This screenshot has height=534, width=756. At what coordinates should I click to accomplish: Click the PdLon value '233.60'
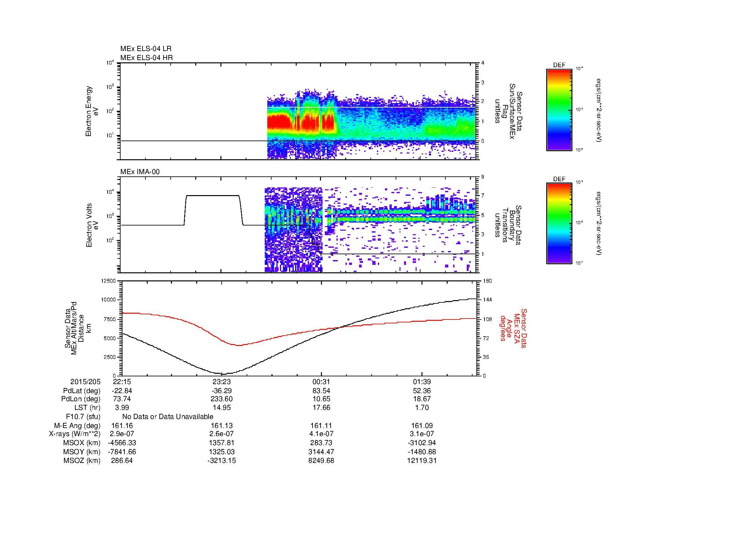click(222, 399)
